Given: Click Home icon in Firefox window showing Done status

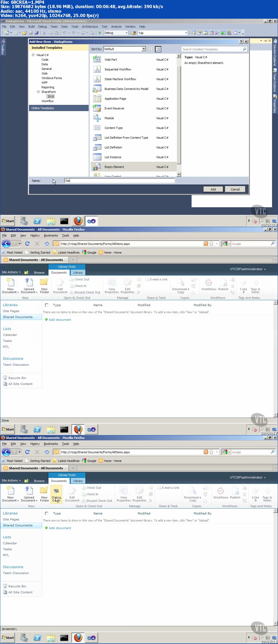Looking at the screenshot, I should click(x=47, y=244).
